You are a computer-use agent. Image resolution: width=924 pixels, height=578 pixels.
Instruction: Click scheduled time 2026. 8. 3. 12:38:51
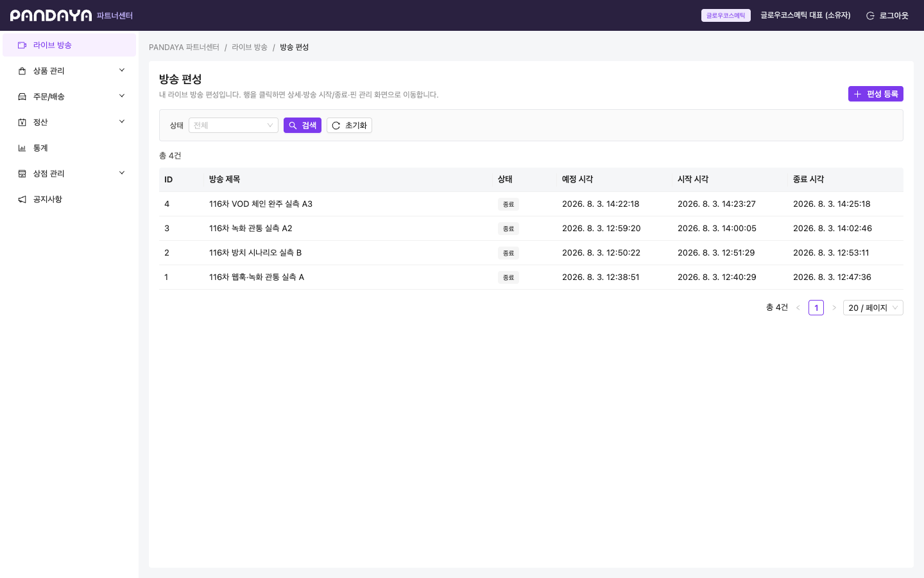[601, 277]
